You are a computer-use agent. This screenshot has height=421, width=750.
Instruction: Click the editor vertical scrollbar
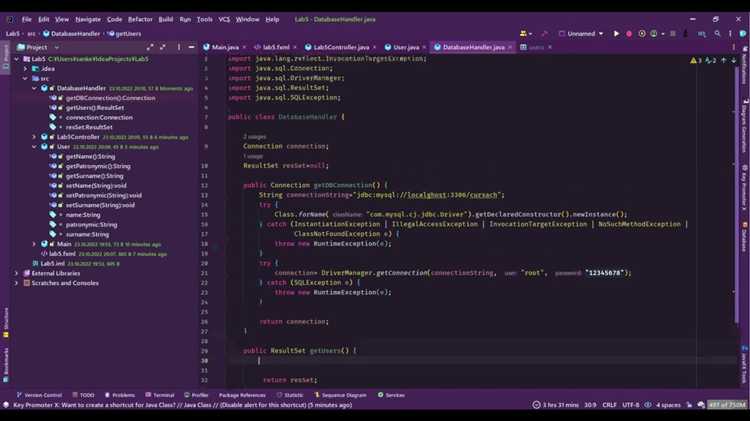click(737, 193)
